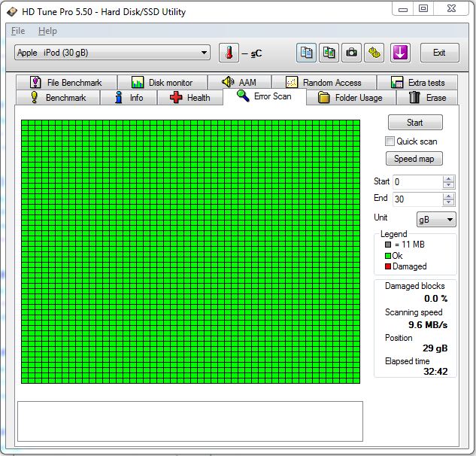Viewport: 476px width, 456px height.
Task: Enable the Quick scan checkbox
Action: (x=390, y=141)
